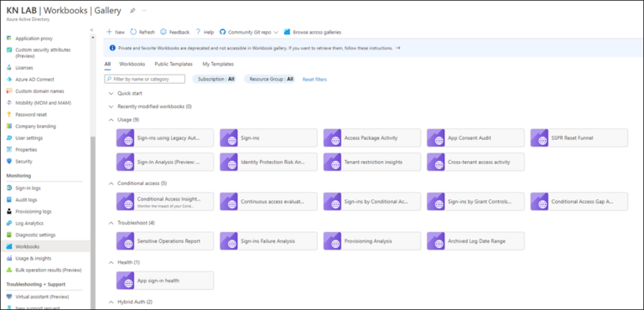Screen dimensions: 644x310
Task: Click Browse across galleries icon
Action: (287, 32)
